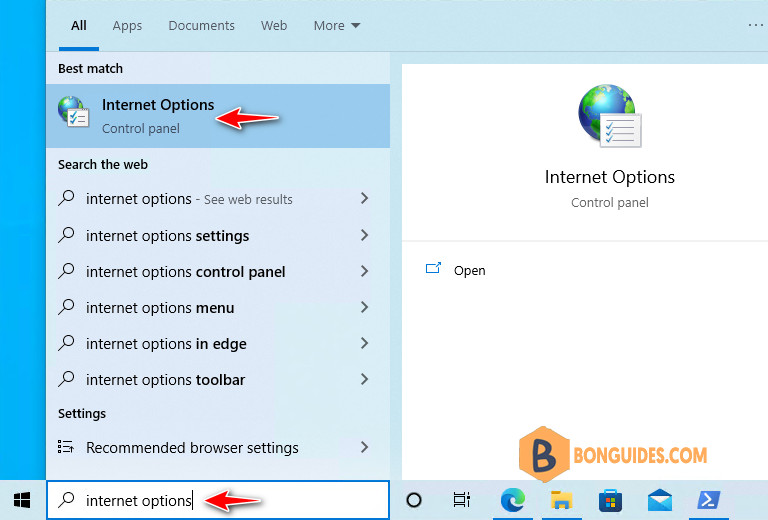Click the search text input field
The height and width of the screenshot is (520, 768).
(218, 500)
